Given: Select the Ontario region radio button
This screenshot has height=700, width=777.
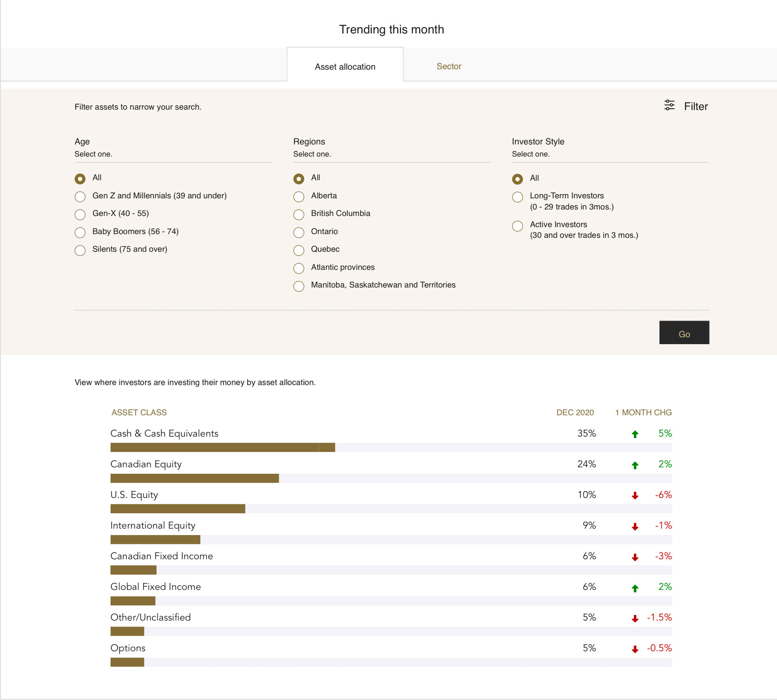Looking at the screenshot, I should (299, 232).
